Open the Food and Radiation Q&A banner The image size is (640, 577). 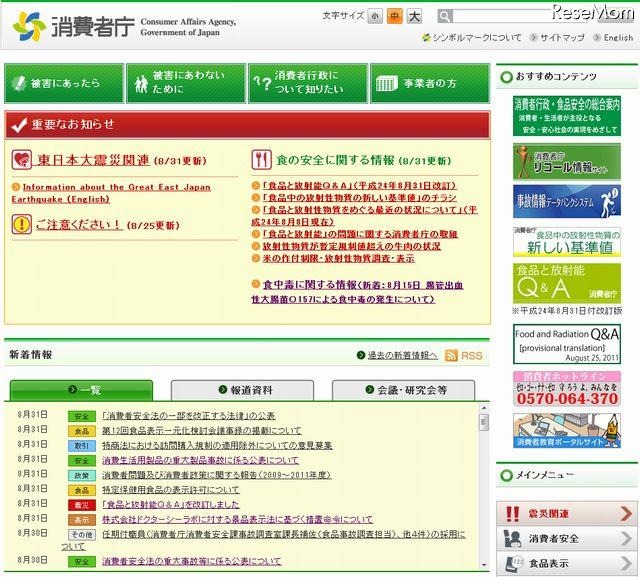point(566,343)
